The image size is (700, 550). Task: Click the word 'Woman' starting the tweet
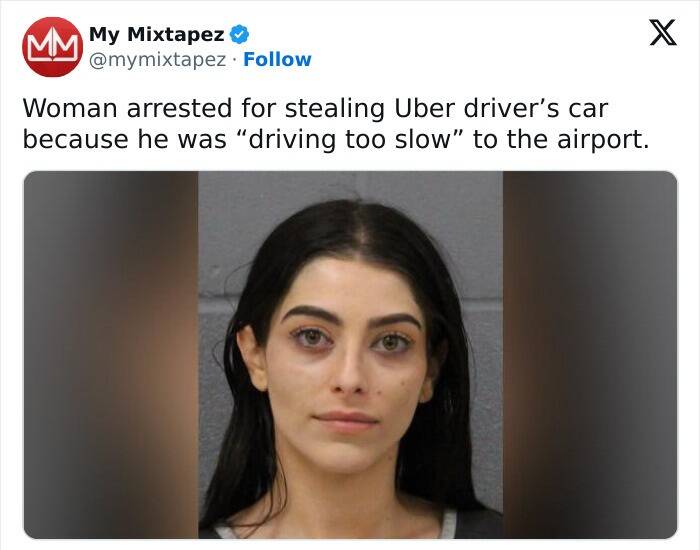(71, 108)
